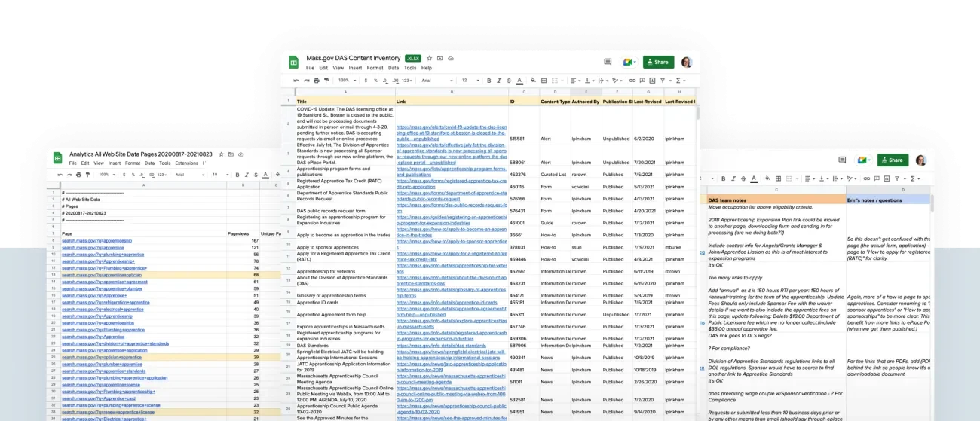
Task: Toggle bold in Analytics spreadsheet toolbar
Action: 237,175
